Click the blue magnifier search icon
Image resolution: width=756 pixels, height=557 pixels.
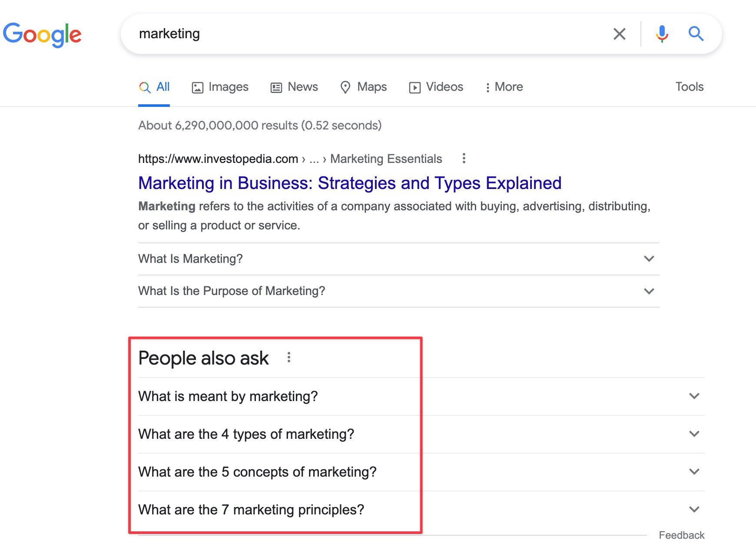(x=696, y=33)
